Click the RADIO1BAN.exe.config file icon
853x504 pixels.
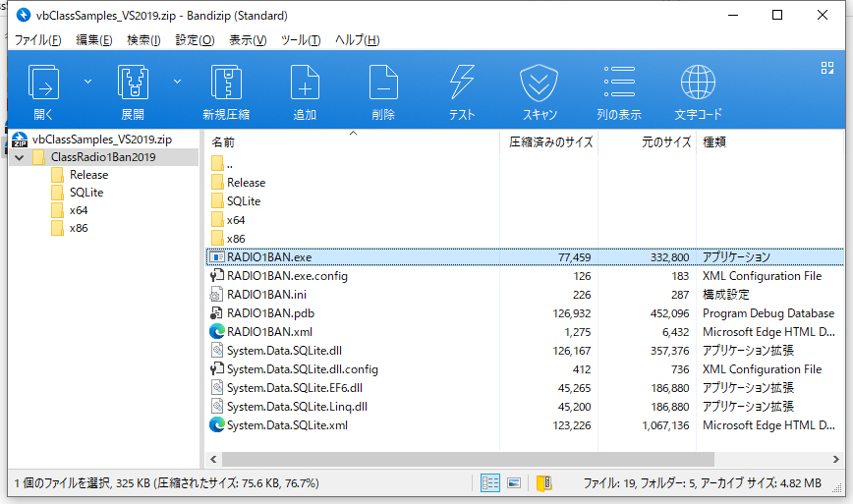point(216,276)
